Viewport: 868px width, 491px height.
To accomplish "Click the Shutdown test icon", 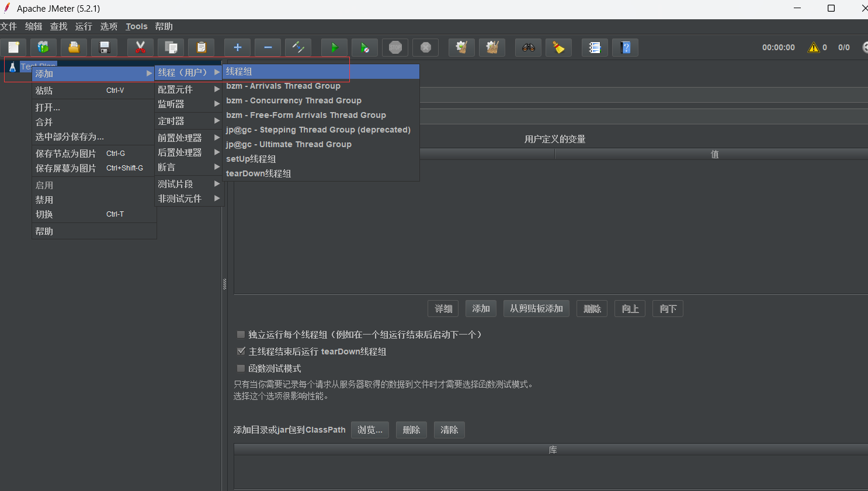I will point(425,47).
